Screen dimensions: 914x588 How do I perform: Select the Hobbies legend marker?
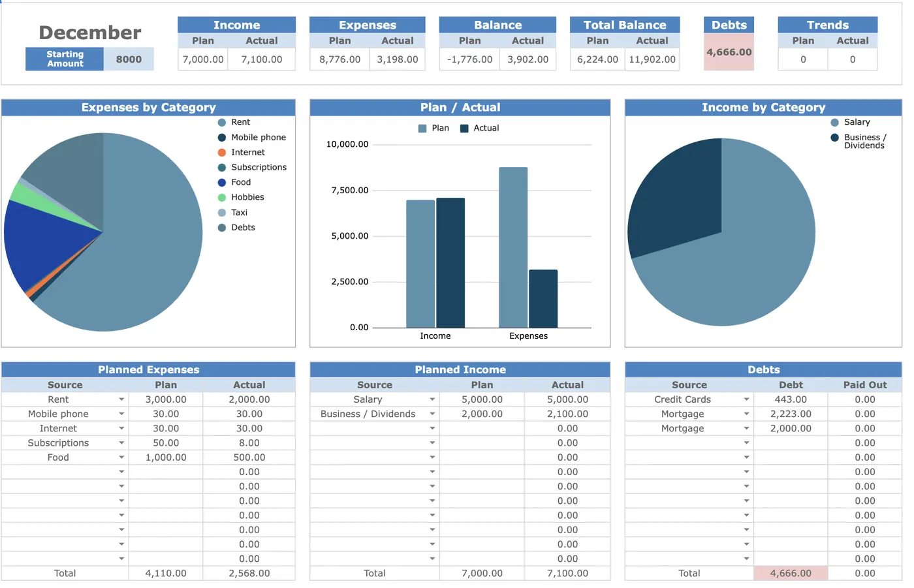(222, 198)
